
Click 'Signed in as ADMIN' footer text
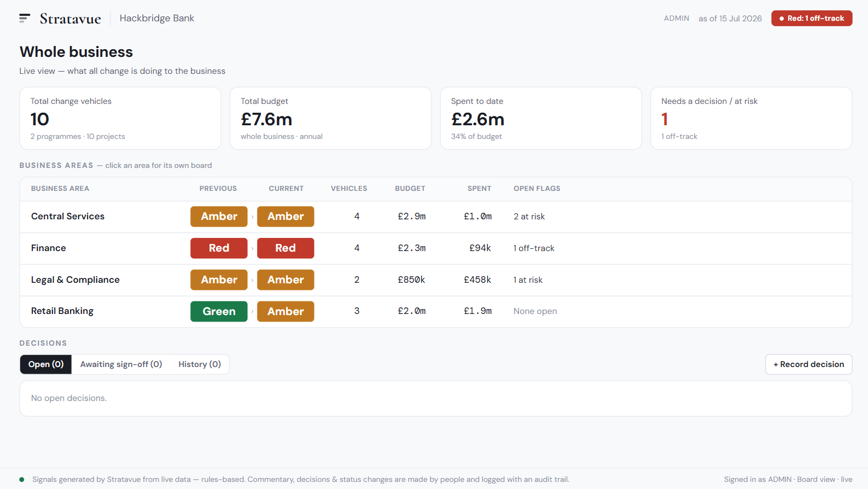click(758, 480)
